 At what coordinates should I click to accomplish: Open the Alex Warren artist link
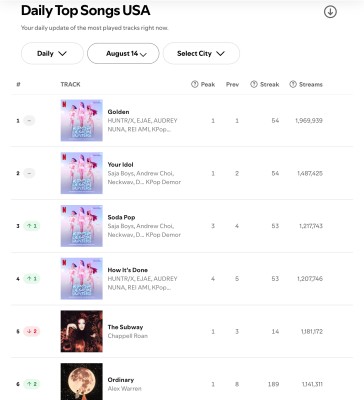point(124,389)
